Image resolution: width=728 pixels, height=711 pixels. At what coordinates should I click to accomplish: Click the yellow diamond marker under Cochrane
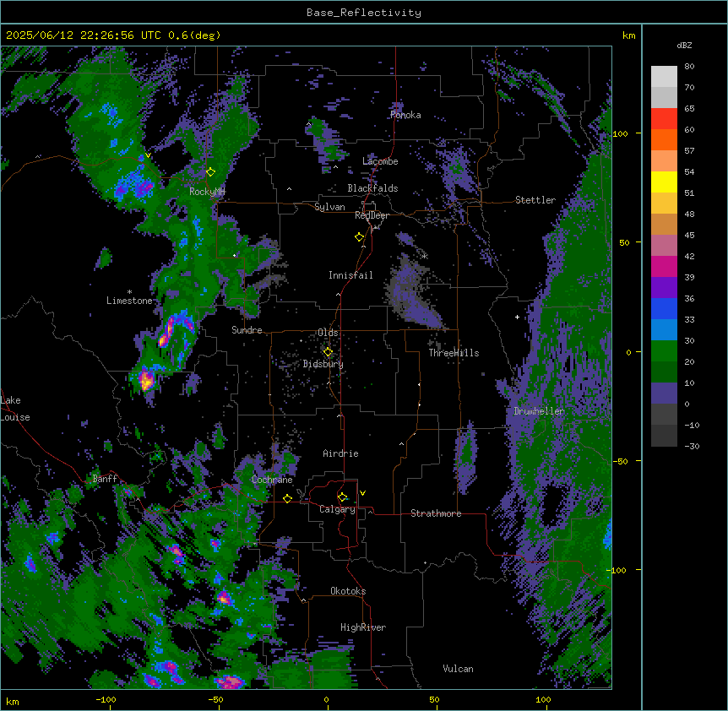tap(287, 498)
